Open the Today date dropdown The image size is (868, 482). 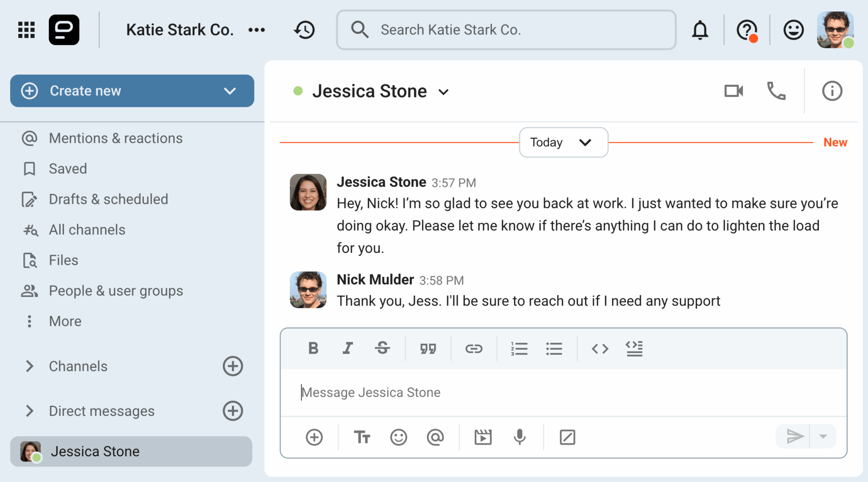tap(563, 142)
